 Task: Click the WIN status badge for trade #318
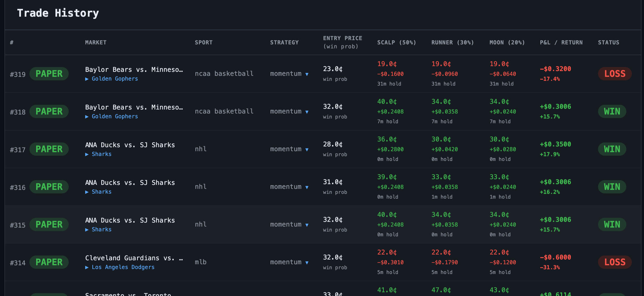[612, 112]
